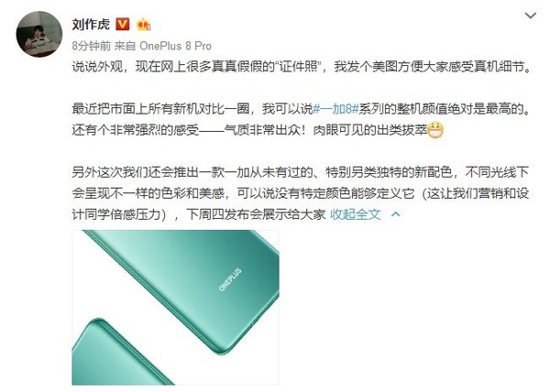Click the OnePlus 8 Pro source link
This screenshot has height=392, width=550.
[x=175, y=46]
